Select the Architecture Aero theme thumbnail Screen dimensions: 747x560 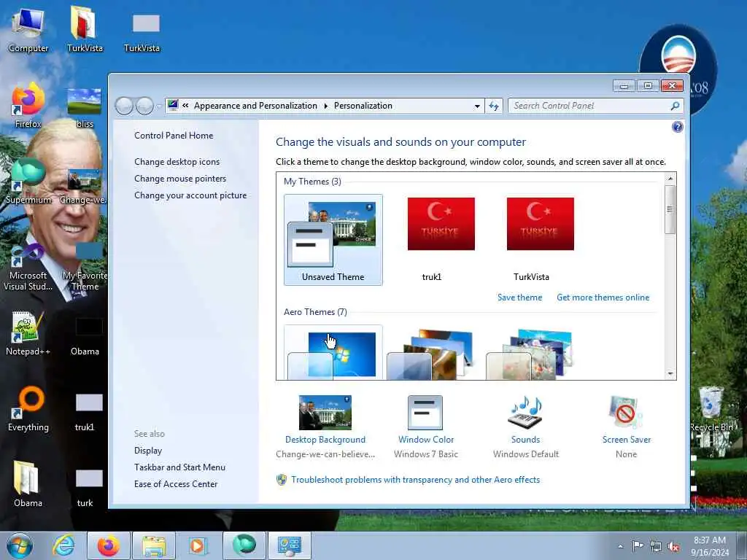tap(431, 354)
